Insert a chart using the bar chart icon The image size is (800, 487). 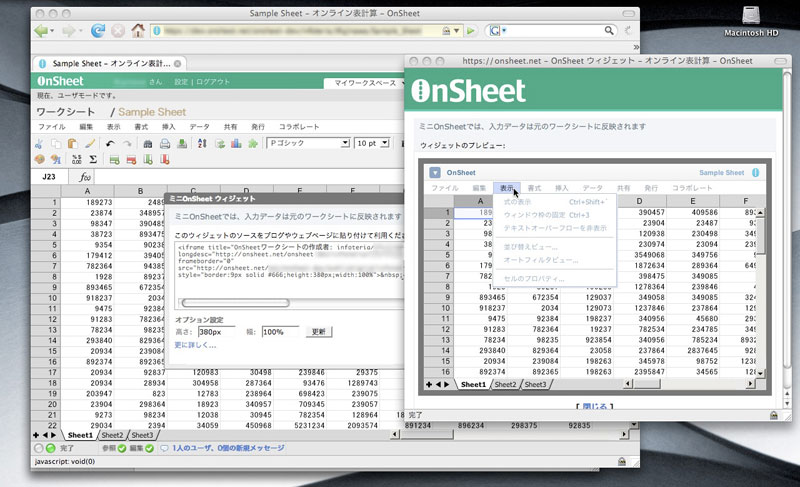(236, 144)
